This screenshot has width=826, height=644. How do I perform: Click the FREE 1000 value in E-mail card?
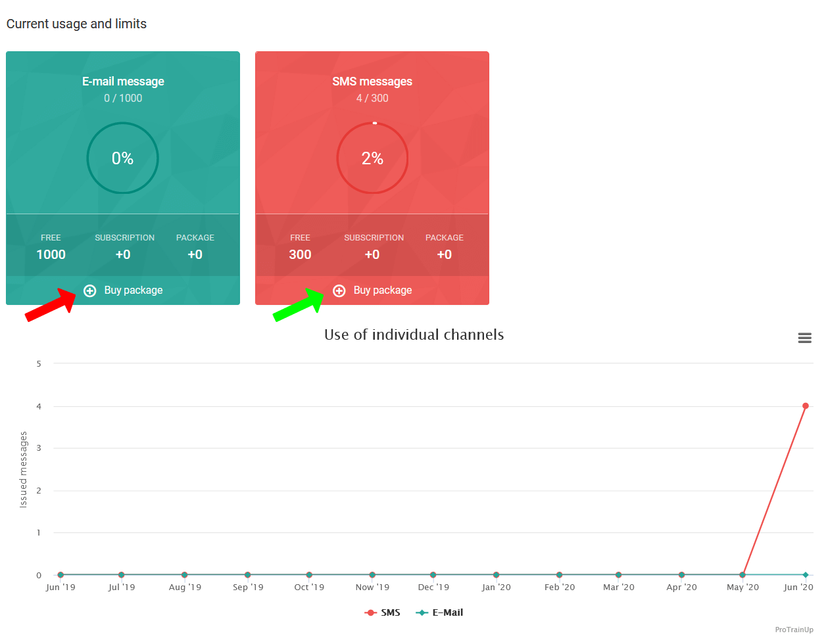click(51, 254)
